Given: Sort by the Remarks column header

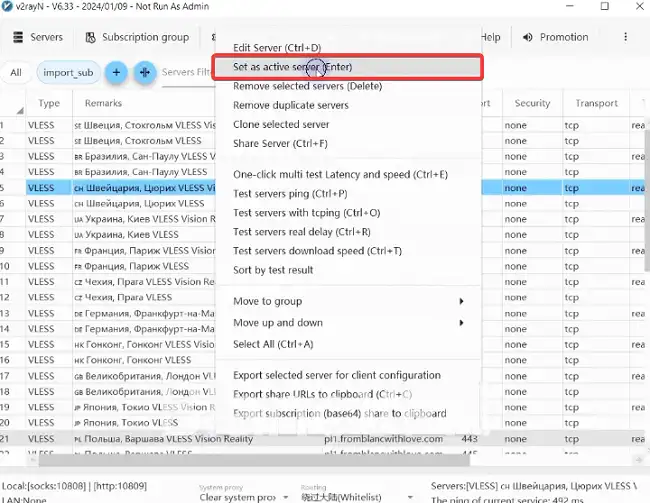Looking at the screenshot, I should point(103,103).
